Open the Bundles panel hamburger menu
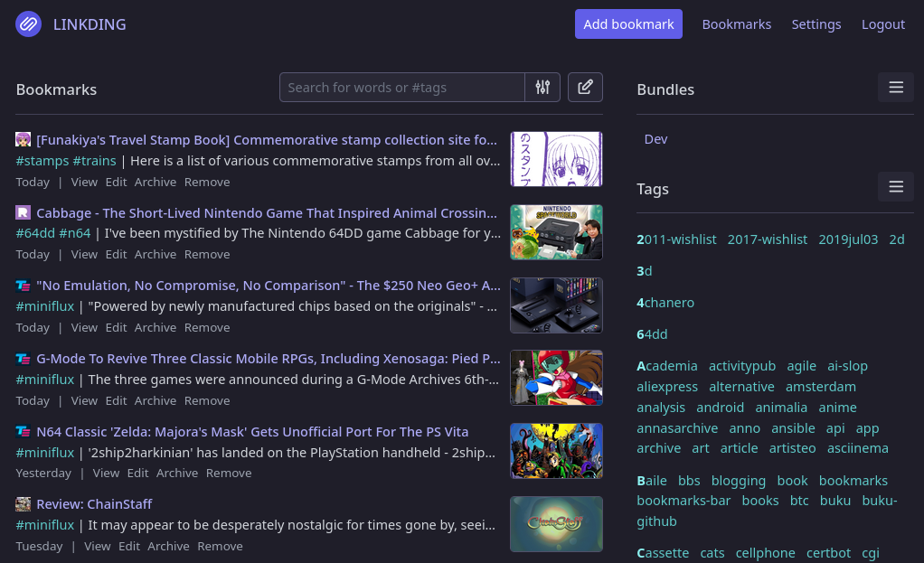This screenshot has height=563, width=924. click(896, 87)
